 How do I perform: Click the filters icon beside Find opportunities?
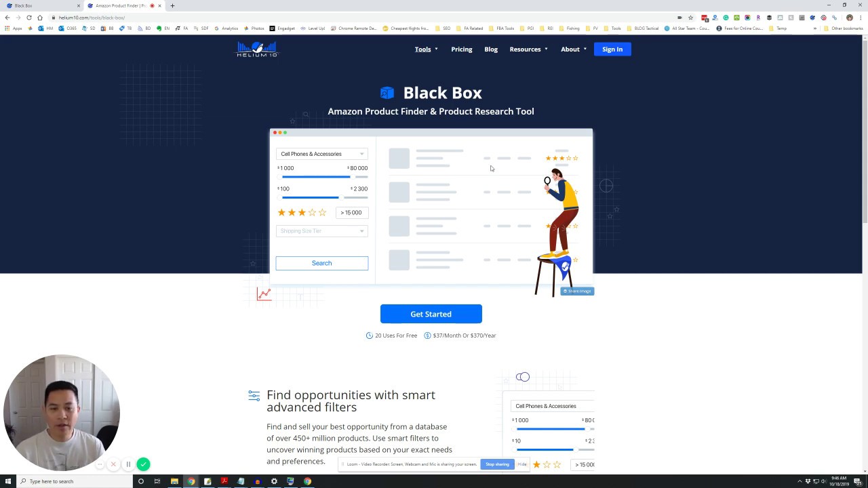point(254,395)
